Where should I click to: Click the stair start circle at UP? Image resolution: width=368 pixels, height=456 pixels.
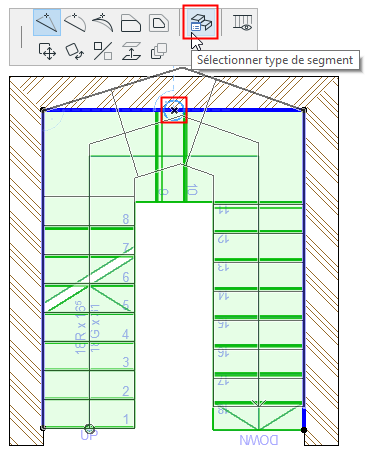click(x=89, y=429)
